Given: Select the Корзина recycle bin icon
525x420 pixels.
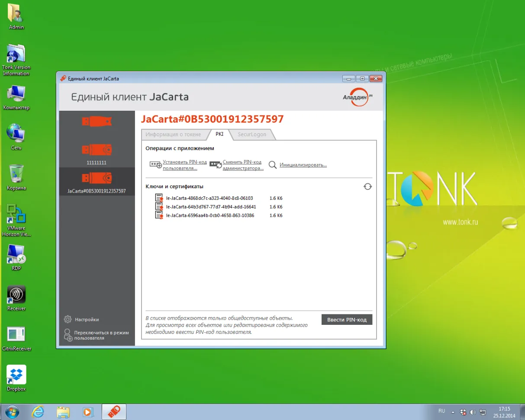Looking at the screenshot, I should coord(16,177).
